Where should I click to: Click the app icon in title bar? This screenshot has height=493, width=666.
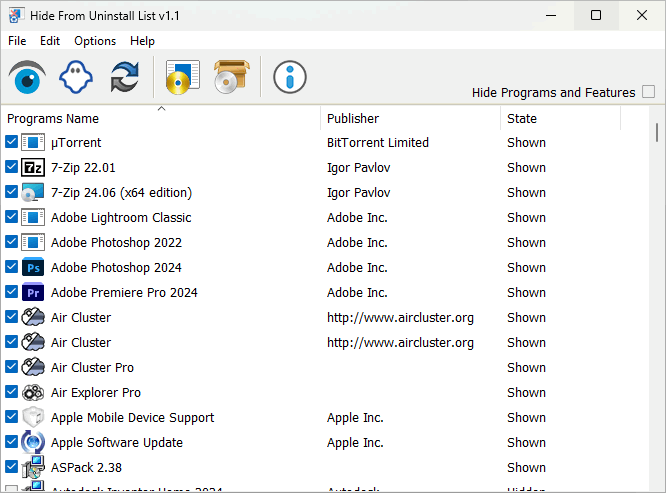click(x=15, y=16)
